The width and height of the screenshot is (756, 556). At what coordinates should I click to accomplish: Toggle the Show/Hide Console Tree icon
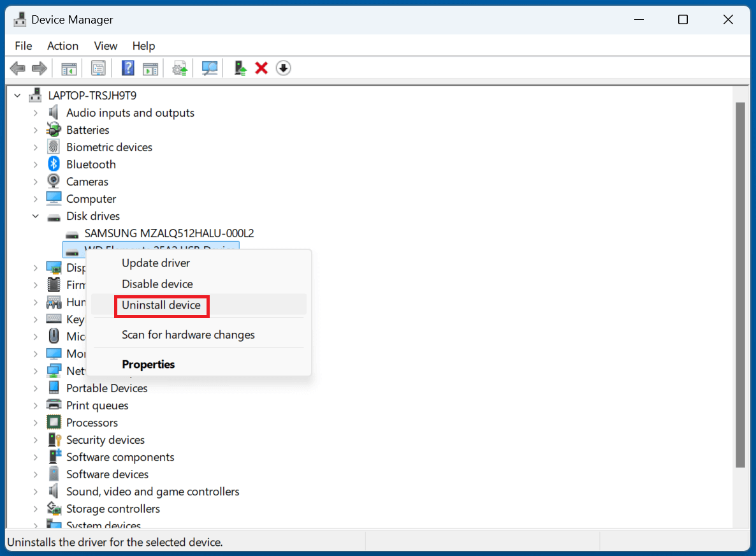[x=68, y=68]
